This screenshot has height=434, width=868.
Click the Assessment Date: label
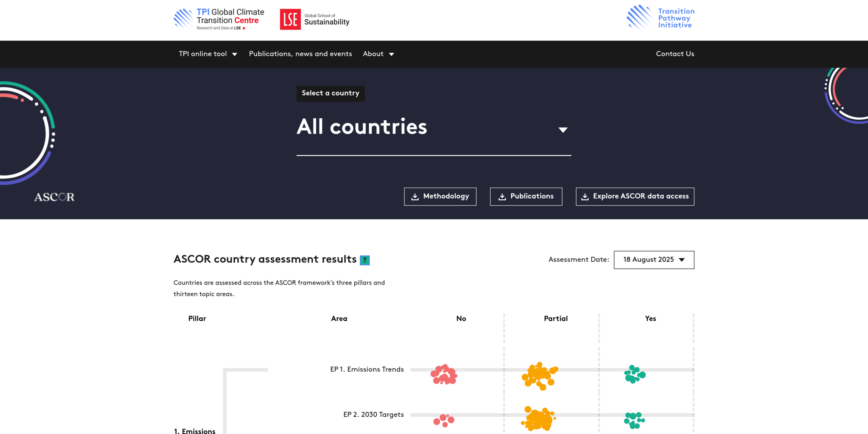point(579,260)
